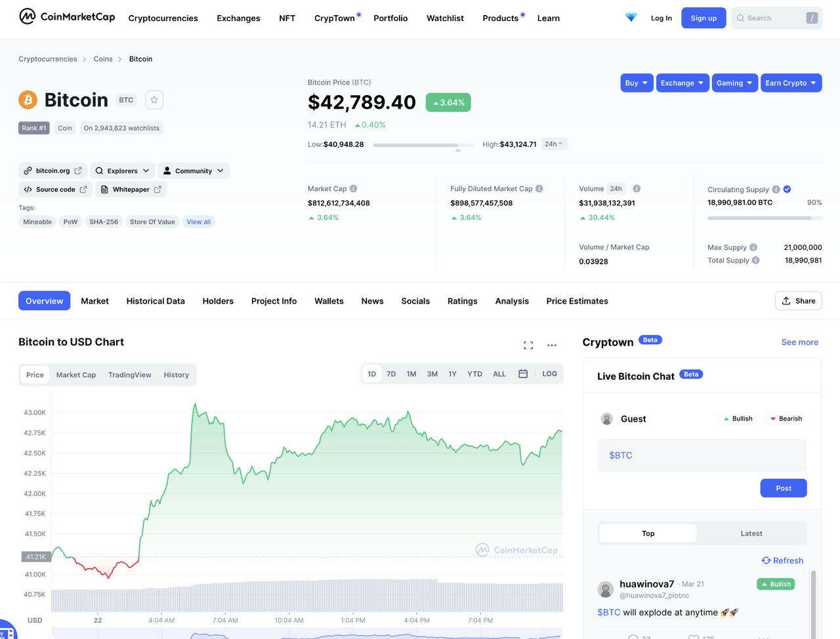Image resolution: width=840 pixels, height=639 pixels.
Task: Switch chat feed to Top
Action: [x=648, y=533]
